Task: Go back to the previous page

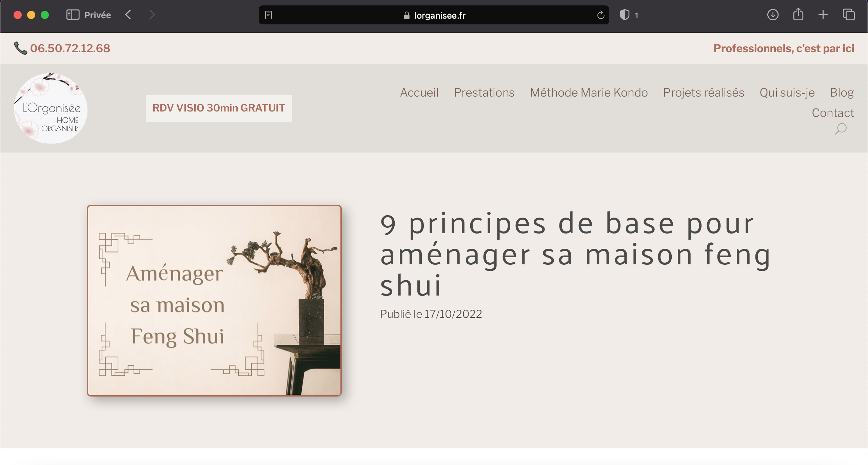Action: (x=128, y=15)
